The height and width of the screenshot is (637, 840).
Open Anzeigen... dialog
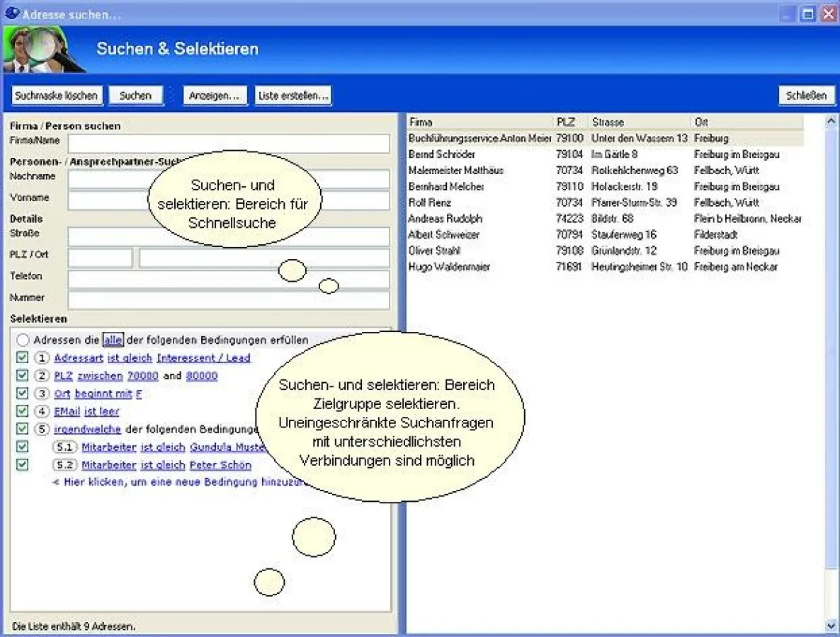click(213, 96)
